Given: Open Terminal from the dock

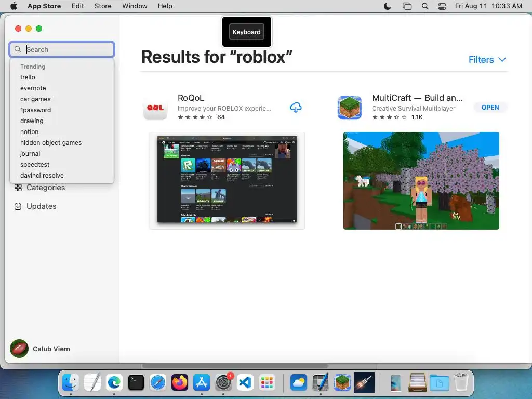Looking at the screenshot, I should [136, 383].
